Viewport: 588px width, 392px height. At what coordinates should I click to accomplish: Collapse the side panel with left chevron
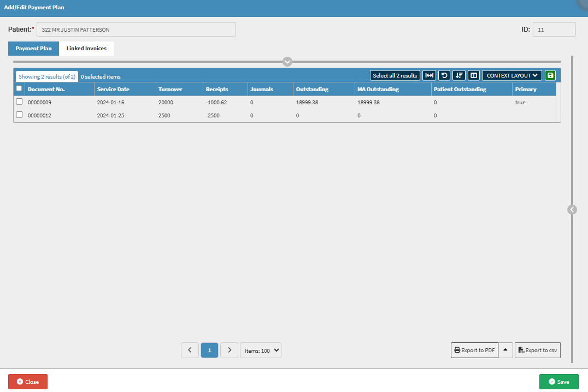point(572,209)
